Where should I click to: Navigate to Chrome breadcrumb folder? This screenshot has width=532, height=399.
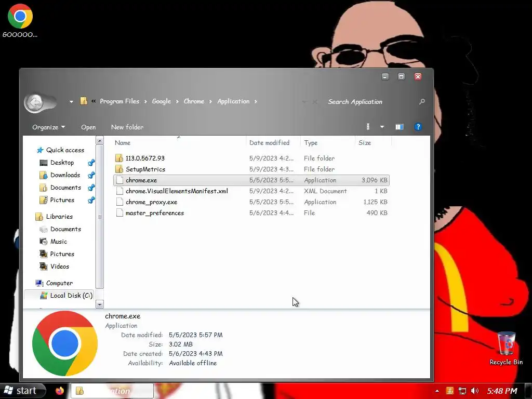[x=194, y=101]
